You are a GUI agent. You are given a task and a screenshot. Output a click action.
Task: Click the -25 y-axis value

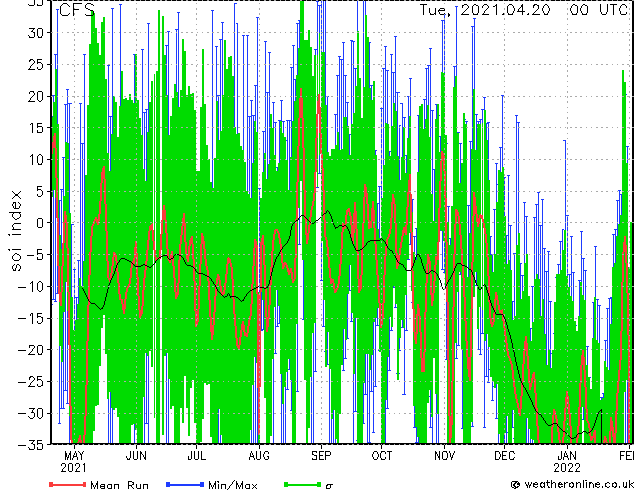point(32,381)
